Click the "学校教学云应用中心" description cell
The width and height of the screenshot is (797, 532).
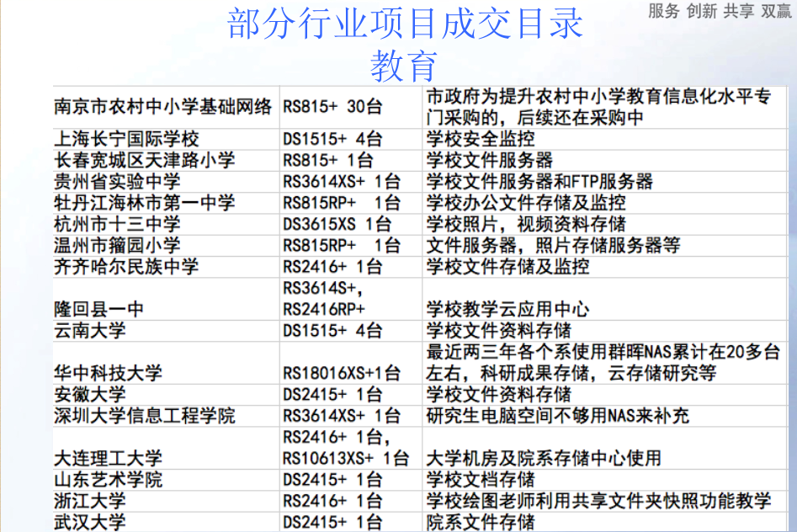[508, 309]
